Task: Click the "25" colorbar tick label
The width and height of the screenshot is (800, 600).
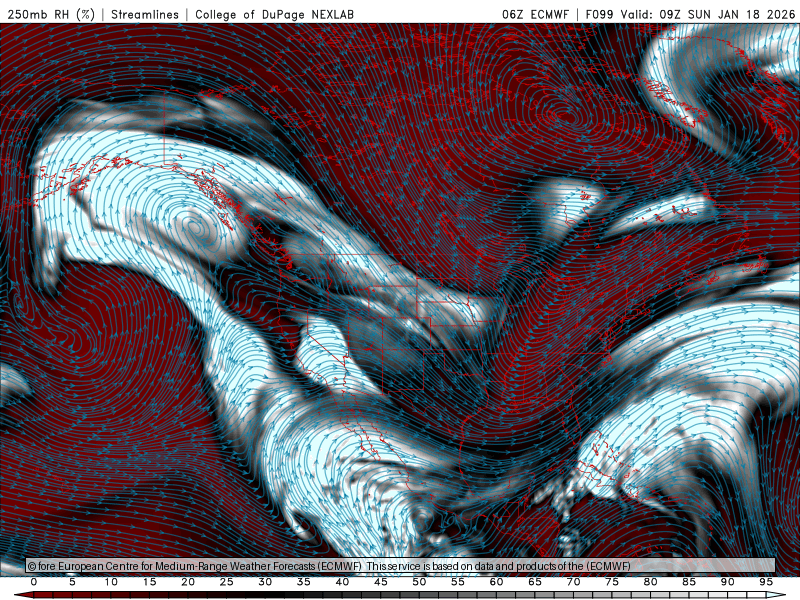Action: (x=227, y=582)
